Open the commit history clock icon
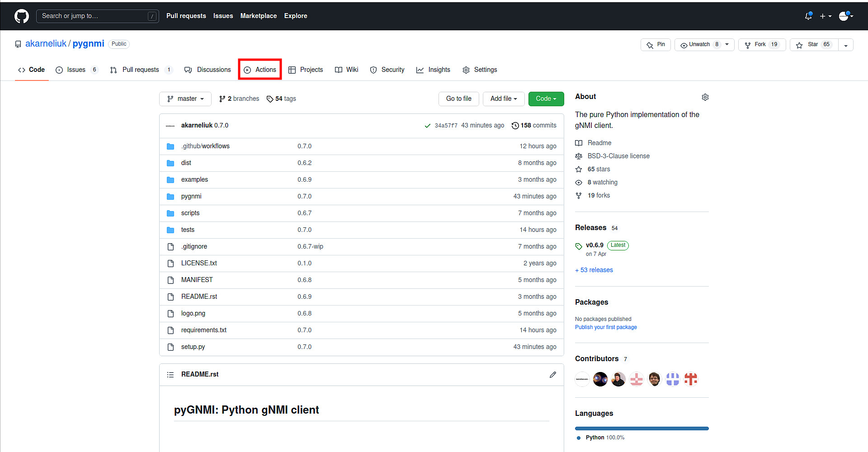 [x=515, y=125]
